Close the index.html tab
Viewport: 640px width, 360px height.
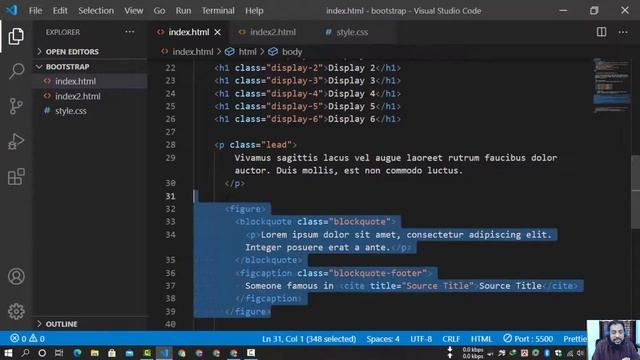point(218,32)
